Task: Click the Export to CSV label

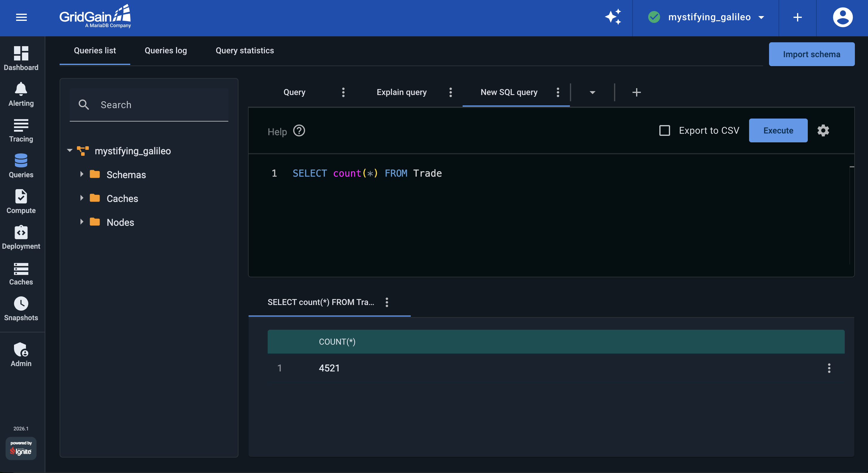Action: [709, 130]
